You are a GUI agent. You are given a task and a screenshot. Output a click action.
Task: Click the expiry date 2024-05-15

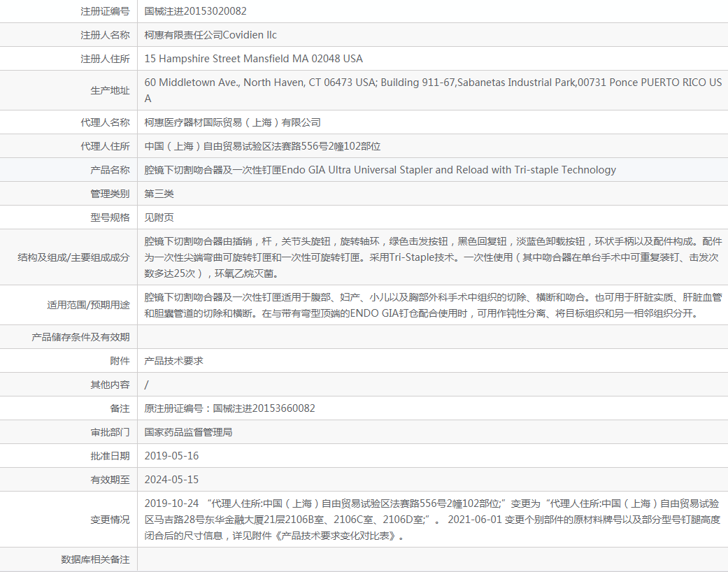pos(171,479)
